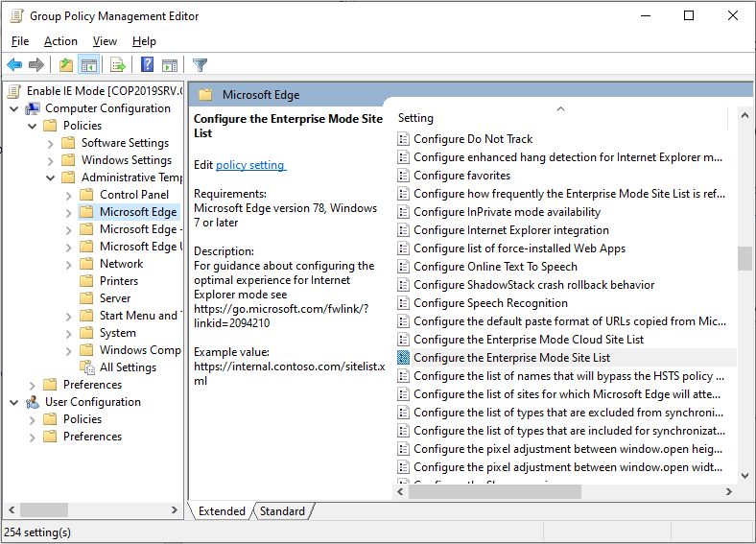Click the Enterprise Mode Site List policy icon
This screenshot has width=756, height=544.
pyautogui.click(x=403, y=358)
